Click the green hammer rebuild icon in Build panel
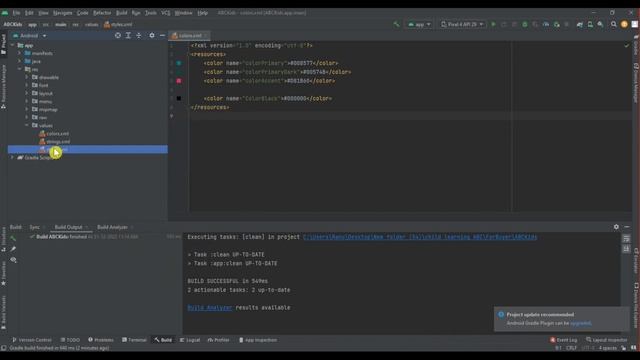Viewport: 640px width, 360px height. click(13, 238)
